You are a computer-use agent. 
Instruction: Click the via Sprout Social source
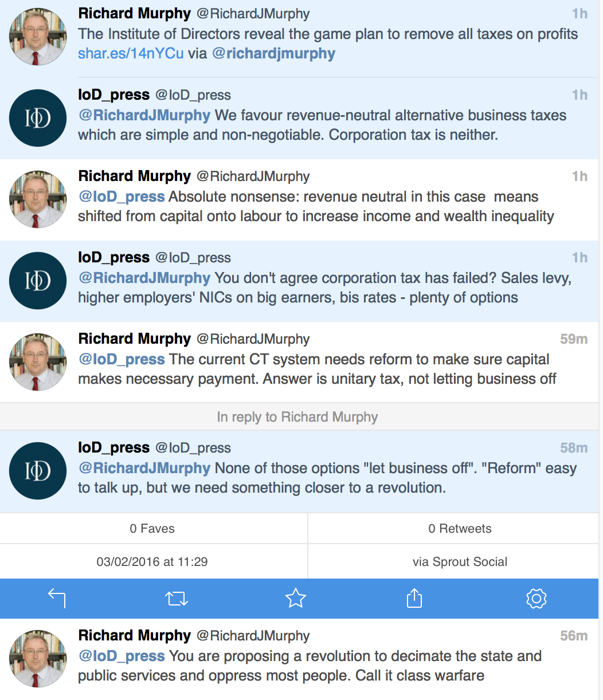[x=460, y=562]
